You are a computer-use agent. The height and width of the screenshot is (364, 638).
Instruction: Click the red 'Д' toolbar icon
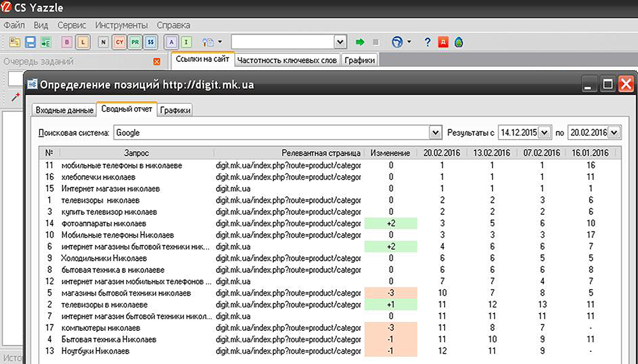[x=443, y=42]
